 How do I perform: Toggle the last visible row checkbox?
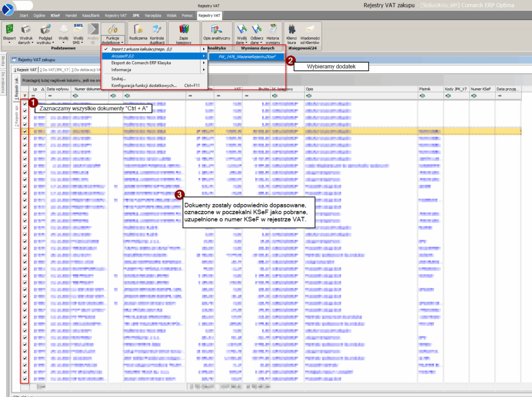(x=24, y=379)
